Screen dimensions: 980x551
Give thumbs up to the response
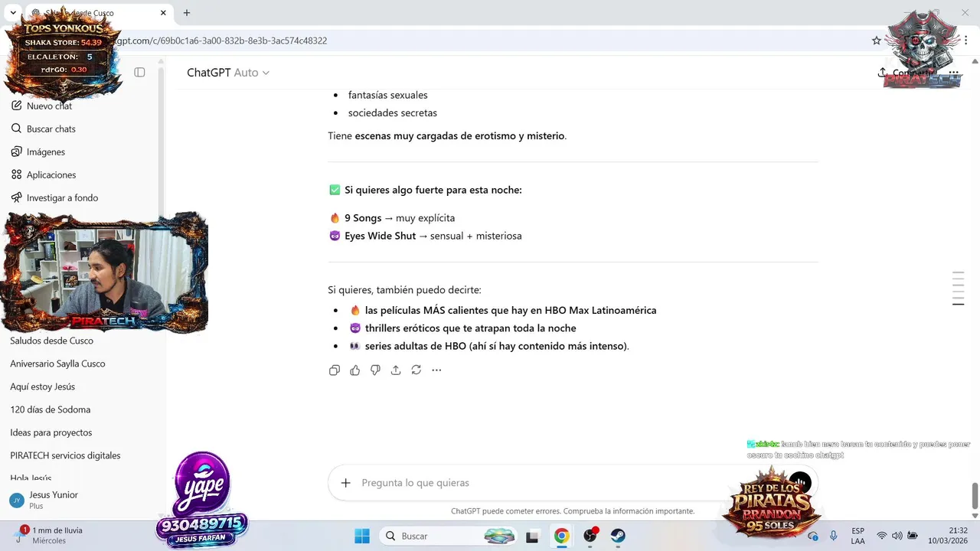[x=354, y=370]
